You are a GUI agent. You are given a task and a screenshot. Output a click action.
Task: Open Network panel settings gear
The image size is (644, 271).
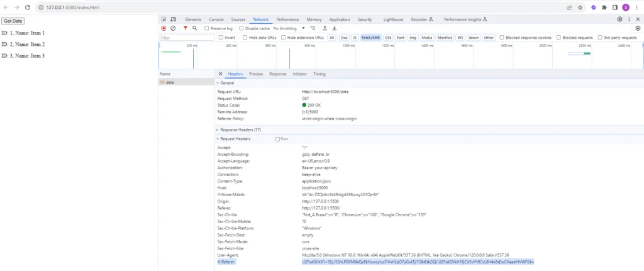(638, 28)
